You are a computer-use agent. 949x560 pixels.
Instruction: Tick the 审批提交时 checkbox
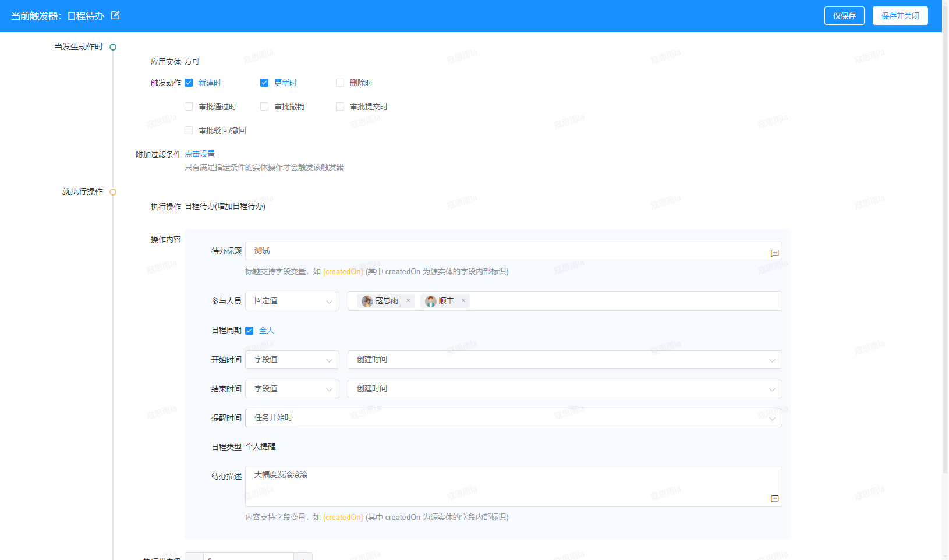[340, 107]
